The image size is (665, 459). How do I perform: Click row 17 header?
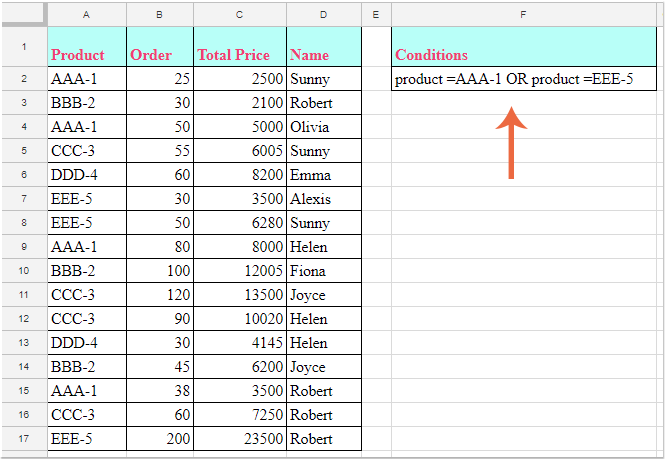coord(23,439)
